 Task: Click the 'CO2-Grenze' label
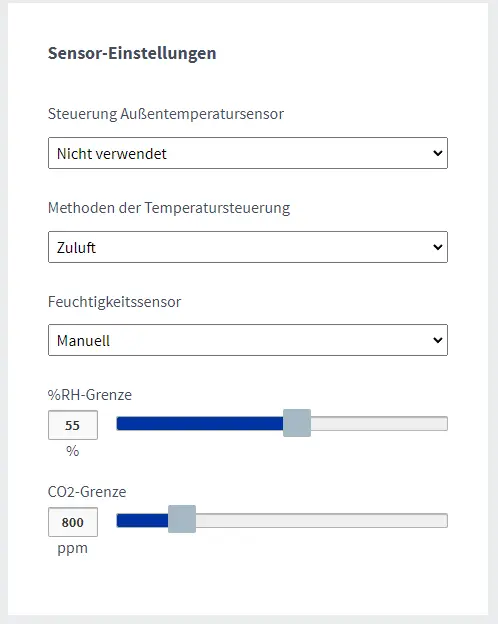point(87,492)
